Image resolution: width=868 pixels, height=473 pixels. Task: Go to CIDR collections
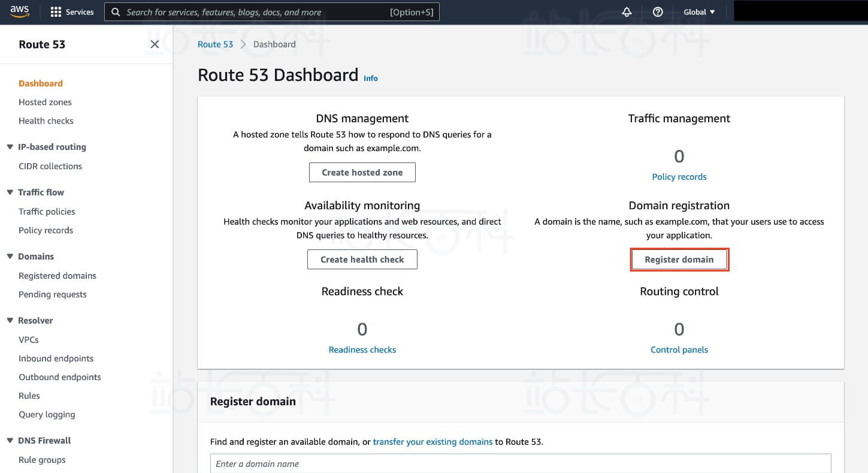coord(50,166)
